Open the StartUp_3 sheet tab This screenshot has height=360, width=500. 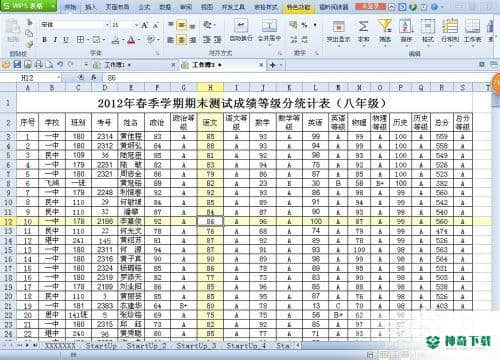[x=196, y=346]
